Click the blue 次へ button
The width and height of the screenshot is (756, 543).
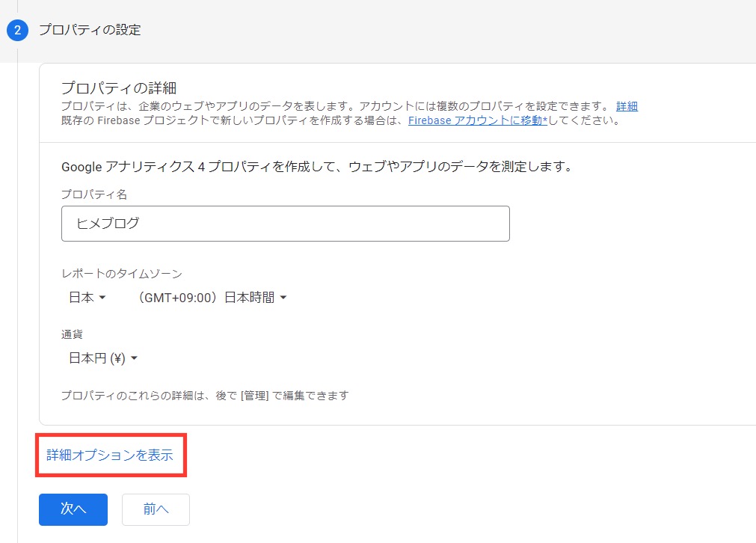click(x=73, y=509)
